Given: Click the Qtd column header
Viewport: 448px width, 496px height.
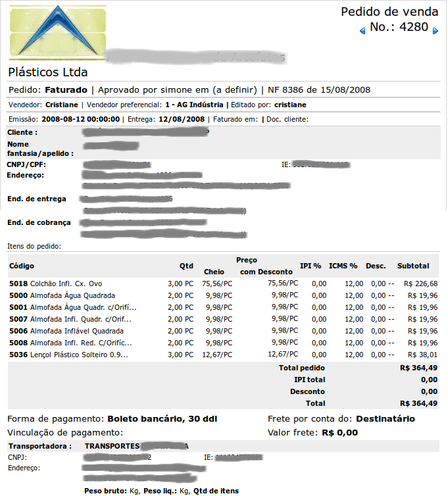Looking at the screenshot, I should 186,266.
